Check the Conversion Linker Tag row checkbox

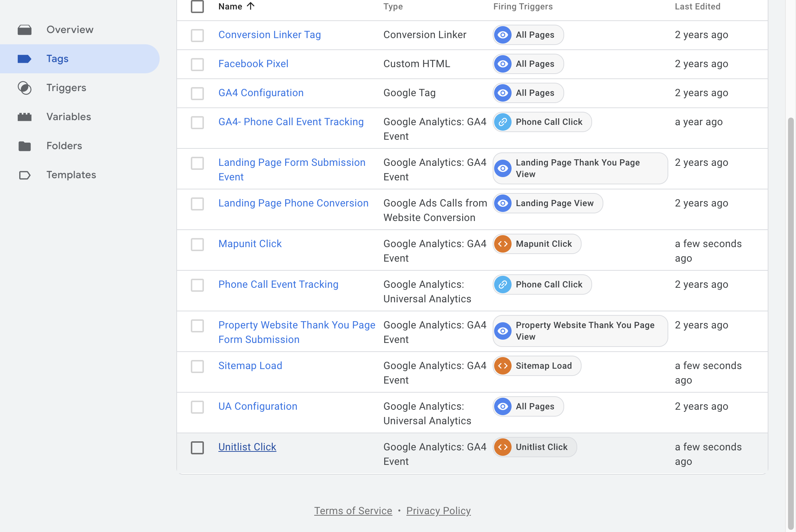pyautogui.click(x=197, y=36)
